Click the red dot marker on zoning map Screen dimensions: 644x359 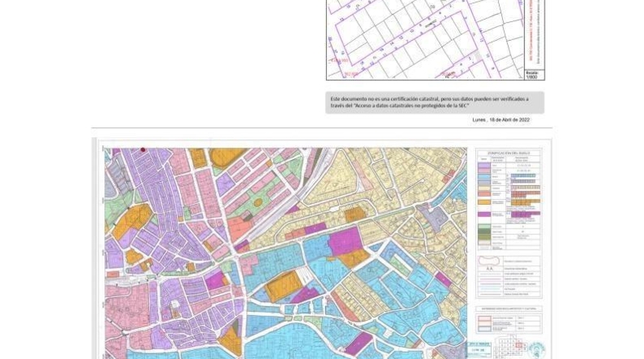click(143, 149)
